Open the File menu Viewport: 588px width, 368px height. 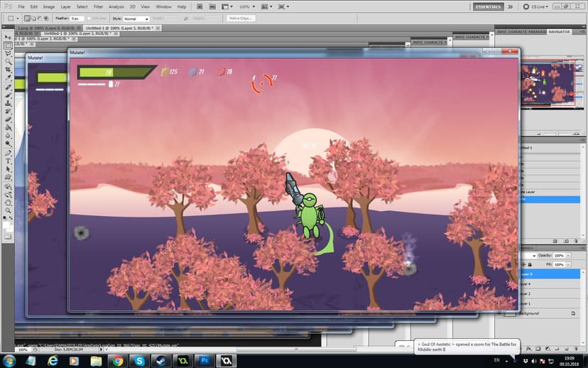21,7
